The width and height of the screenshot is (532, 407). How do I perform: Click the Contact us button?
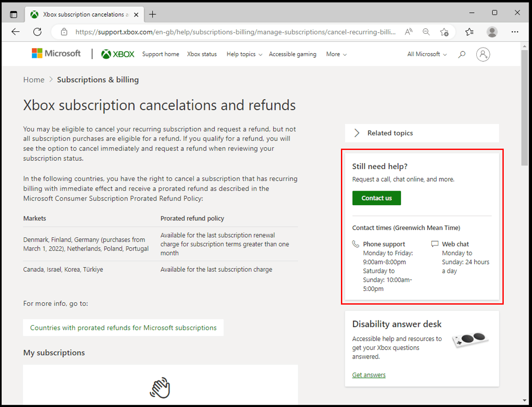(x=377, y=198)
